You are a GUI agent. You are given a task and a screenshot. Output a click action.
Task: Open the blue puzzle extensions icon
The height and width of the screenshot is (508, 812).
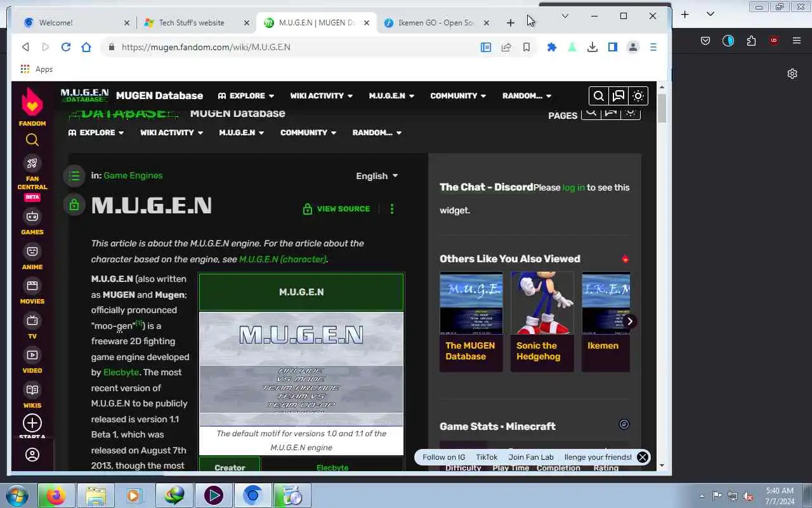tap(552, 47)
